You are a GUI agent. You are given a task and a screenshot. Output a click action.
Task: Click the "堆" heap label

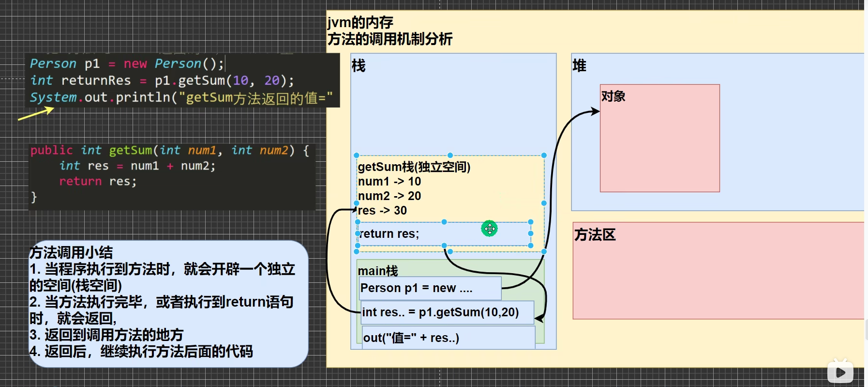pos(579,65)
